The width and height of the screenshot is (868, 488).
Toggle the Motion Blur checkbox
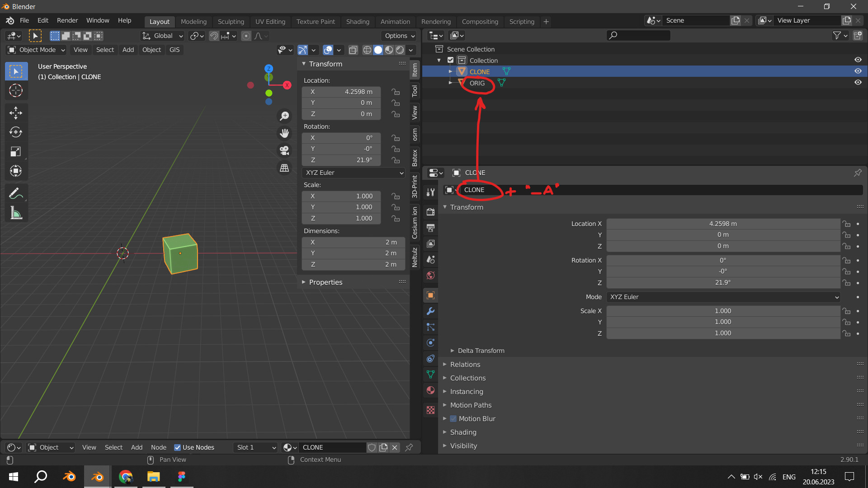click(x=453, y=419)
